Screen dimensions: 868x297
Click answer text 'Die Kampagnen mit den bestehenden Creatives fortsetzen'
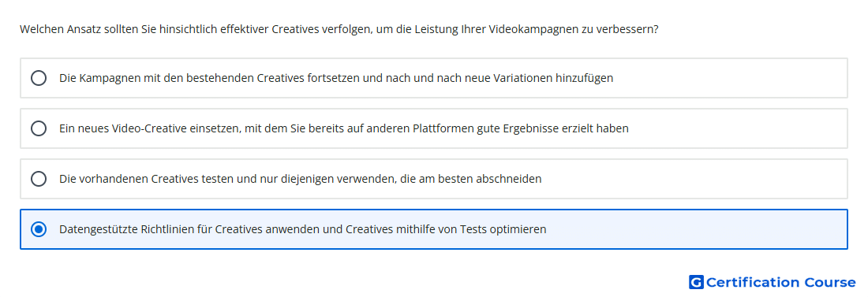click(x=209, y=78)
